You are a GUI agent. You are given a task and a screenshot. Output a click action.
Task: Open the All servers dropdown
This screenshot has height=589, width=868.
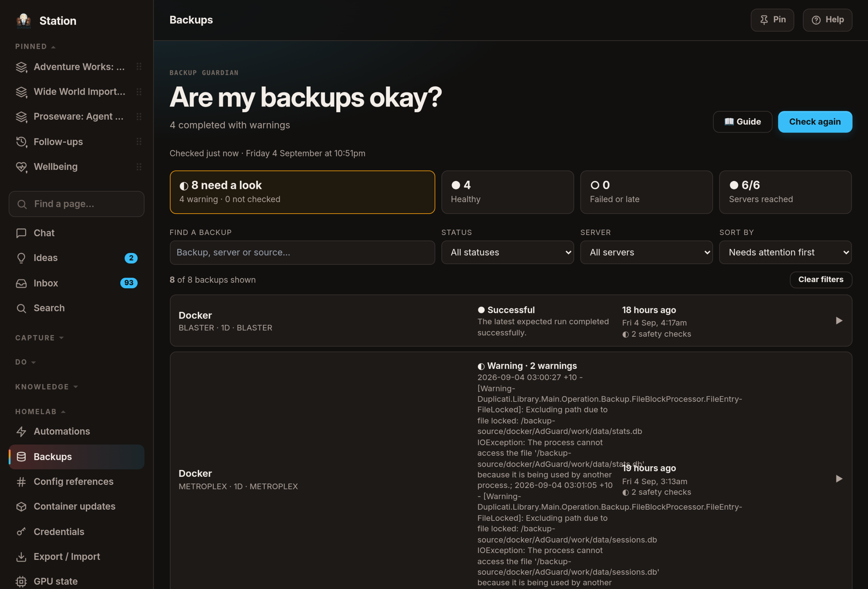point(646,253)
